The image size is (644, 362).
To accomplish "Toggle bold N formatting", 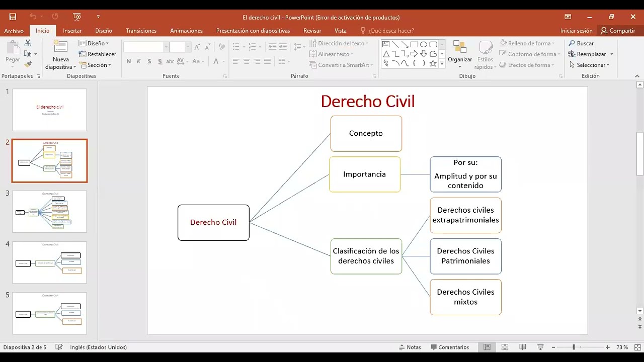I will click(x=129, y=61).
